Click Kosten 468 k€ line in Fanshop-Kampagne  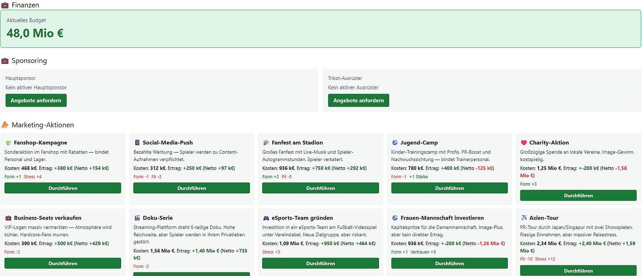57,168
